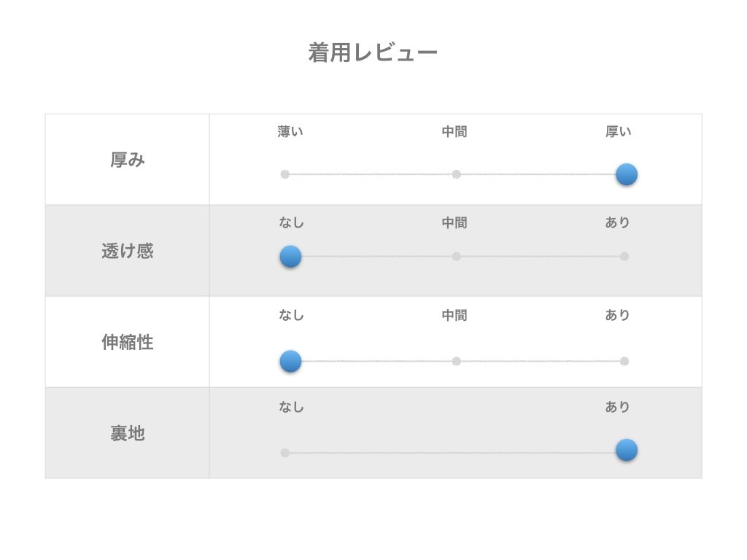Viewport: 747px width, 560px height.
Task: Set 伸縮性 slider to the あり point
Action: tap(624, 361)
